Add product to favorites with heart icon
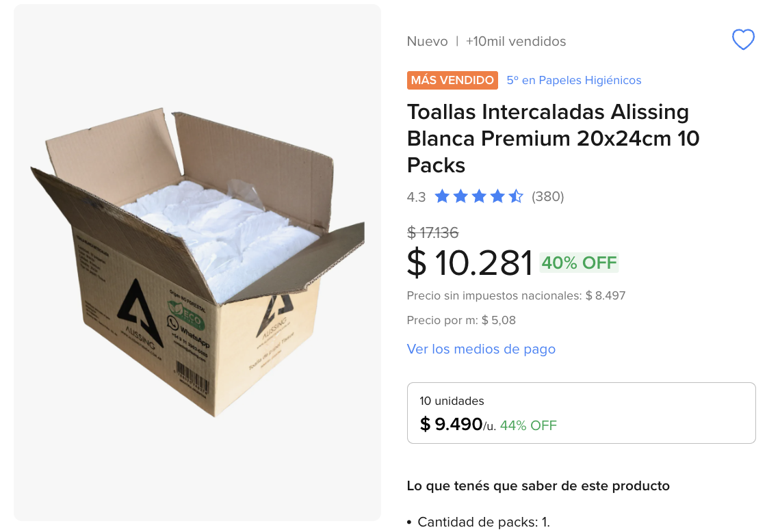Viewport: 780px width, 532px height. pos(743,40)
